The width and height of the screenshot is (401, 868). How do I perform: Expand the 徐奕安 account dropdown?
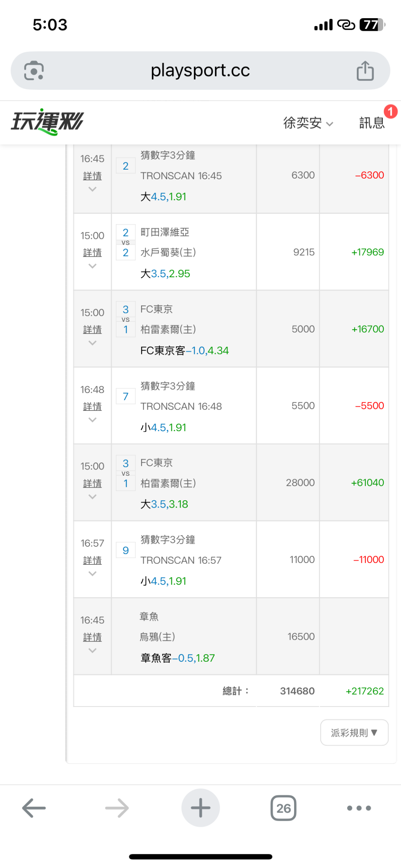point(308,123)
